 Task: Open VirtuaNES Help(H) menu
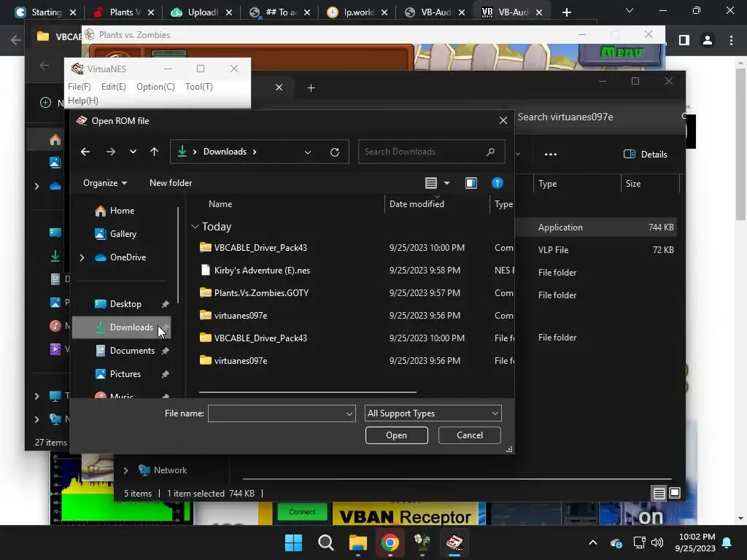(x=83, y=101)
